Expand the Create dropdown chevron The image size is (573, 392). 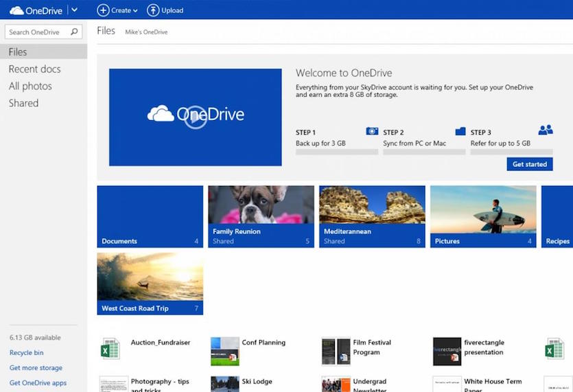point(135,11)
